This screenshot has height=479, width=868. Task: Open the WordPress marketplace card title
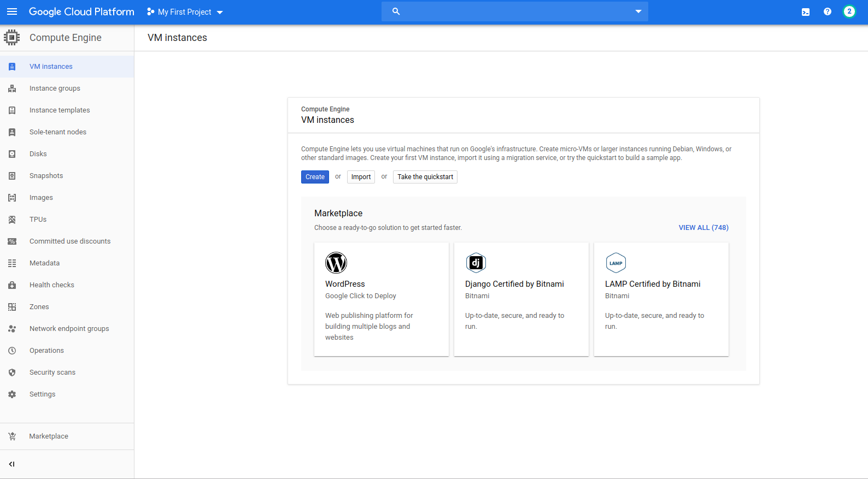[345, 284]
